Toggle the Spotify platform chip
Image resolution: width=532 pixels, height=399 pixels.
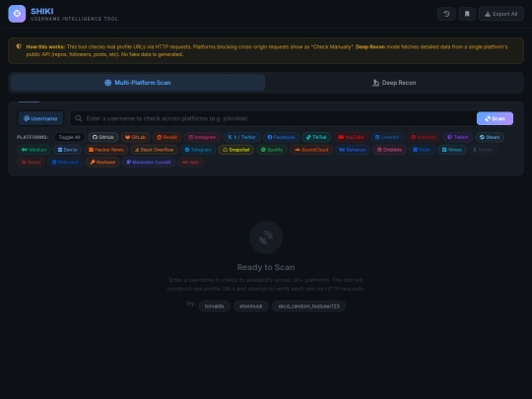pyautogui.click(x=272, y=150)
